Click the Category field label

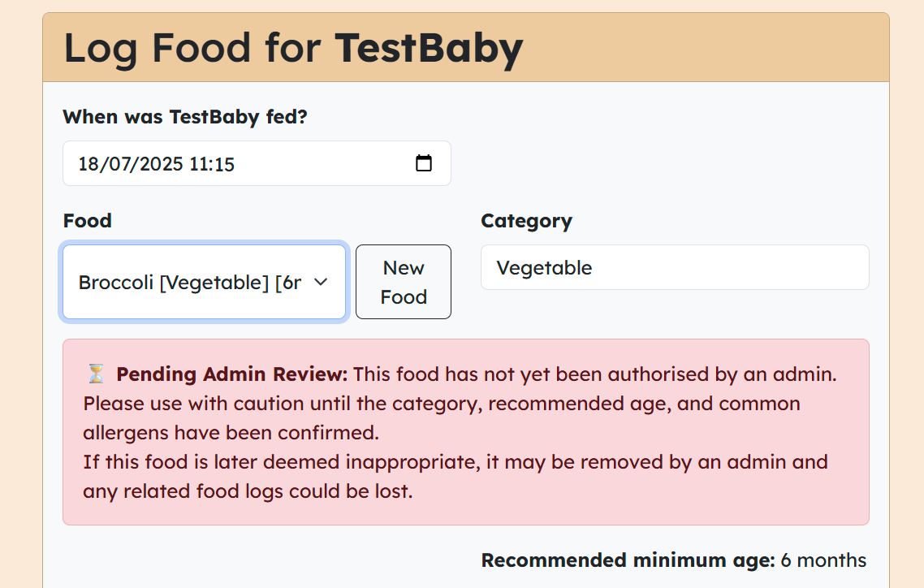pos(526,220)
